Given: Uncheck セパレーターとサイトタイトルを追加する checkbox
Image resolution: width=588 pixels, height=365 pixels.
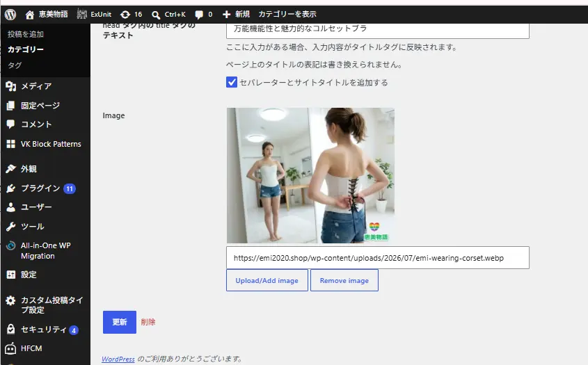Looking at the screenshot, I should pos(232,82).
